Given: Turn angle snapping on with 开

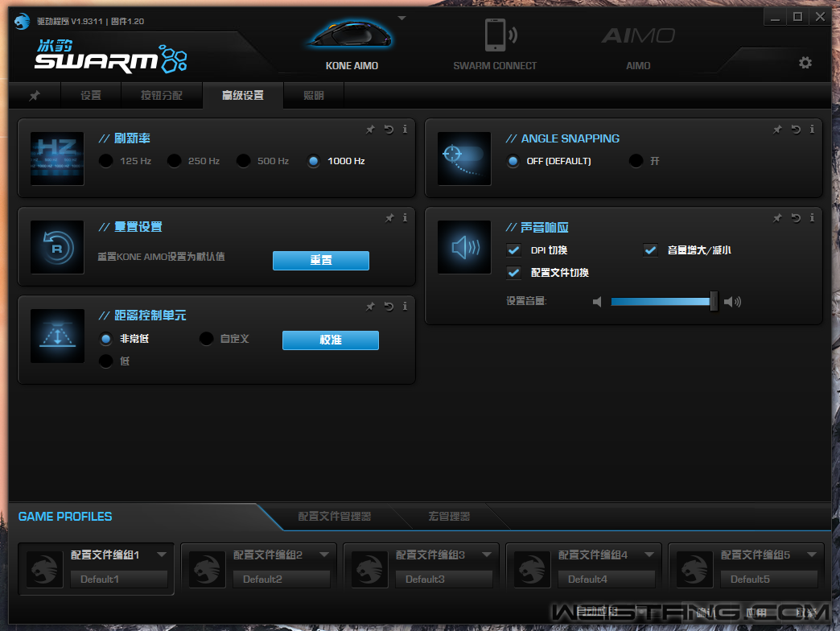Looking at the screenshot, I should click(x=636, y=161).
